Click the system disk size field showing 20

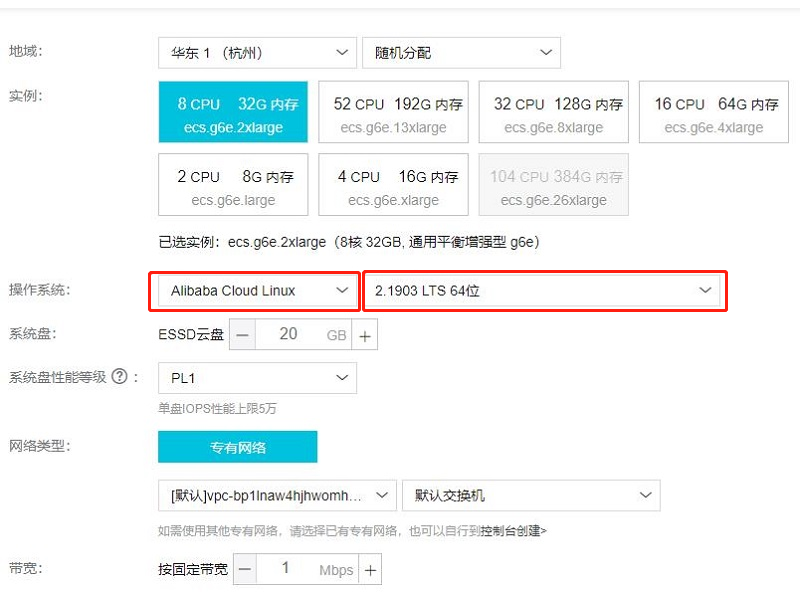303,335
